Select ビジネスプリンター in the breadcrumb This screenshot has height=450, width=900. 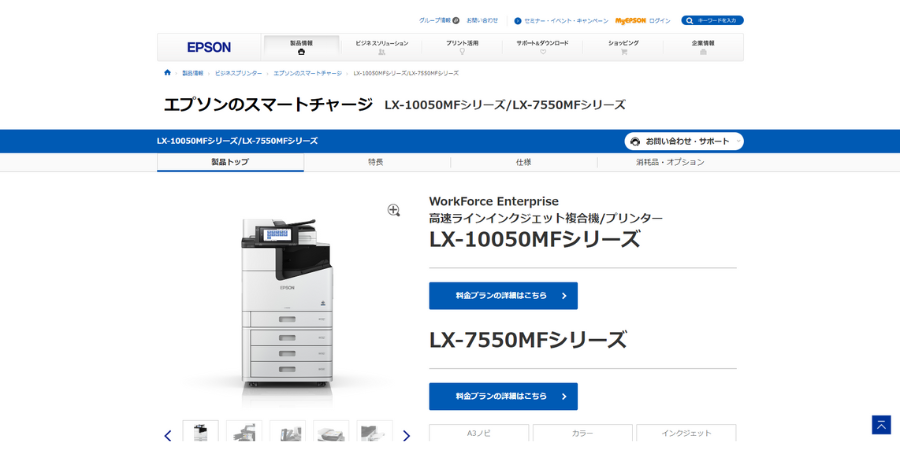pyautogui.click(x=238, y=73)
